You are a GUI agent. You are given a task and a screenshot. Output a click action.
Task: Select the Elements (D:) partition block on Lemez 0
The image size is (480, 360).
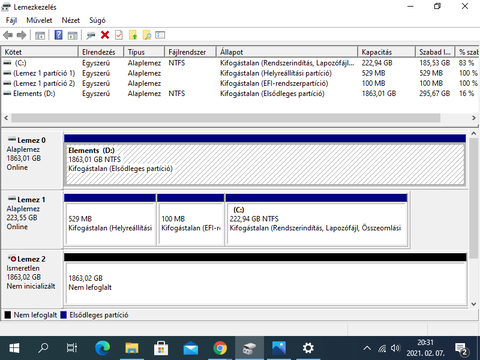[265, 161]
